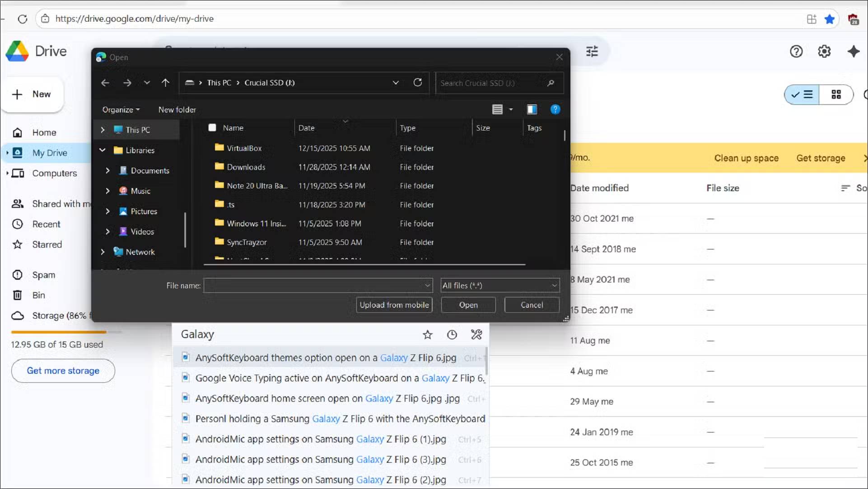The image size is (868, 489).
Task: Click the Gemini sparkle icon in Drive
Action: (853, 52)
